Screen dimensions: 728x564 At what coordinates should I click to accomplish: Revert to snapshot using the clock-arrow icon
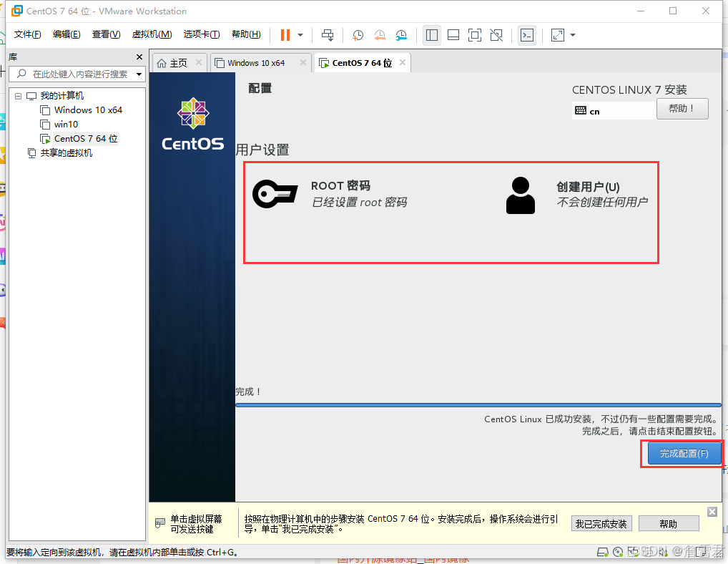point(380,35)
